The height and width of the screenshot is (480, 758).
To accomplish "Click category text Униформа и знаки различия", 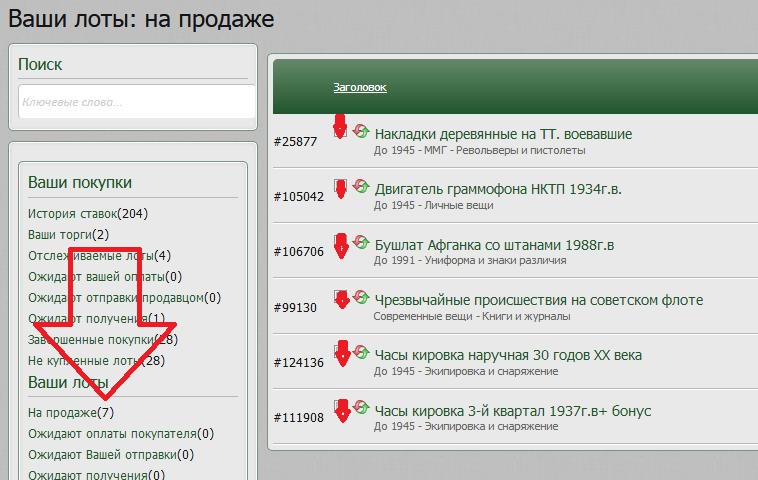I will 496,261.
